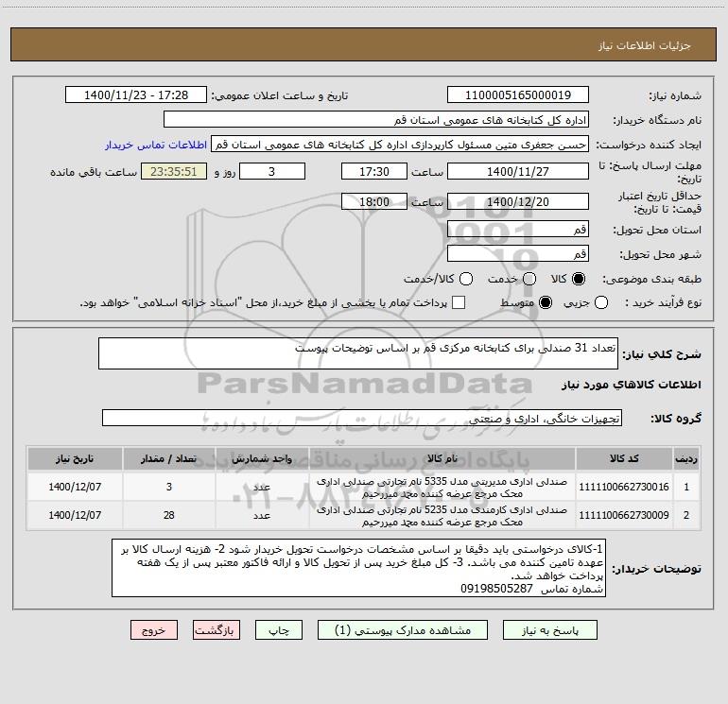This screenshot has width=728, height=704.
Task: Click the بازگشت back button
Action: (x=217, y=630)
